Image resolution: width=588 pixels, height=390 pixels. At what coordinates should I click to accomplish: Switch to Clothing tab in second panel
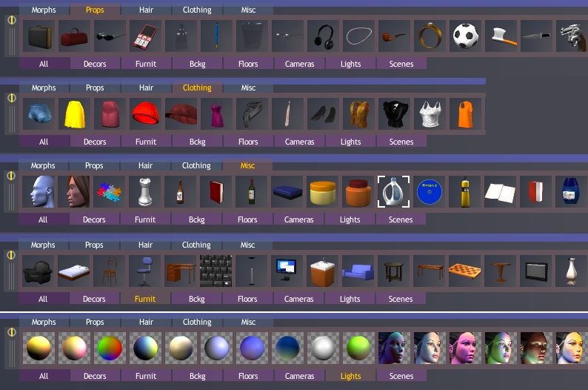197,87
